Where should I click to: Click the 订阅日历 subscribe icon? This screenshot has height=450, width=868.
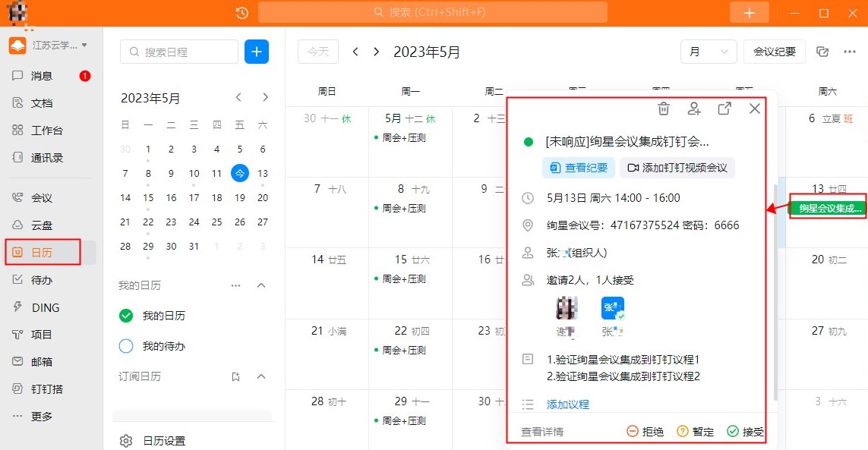[236, 377]
